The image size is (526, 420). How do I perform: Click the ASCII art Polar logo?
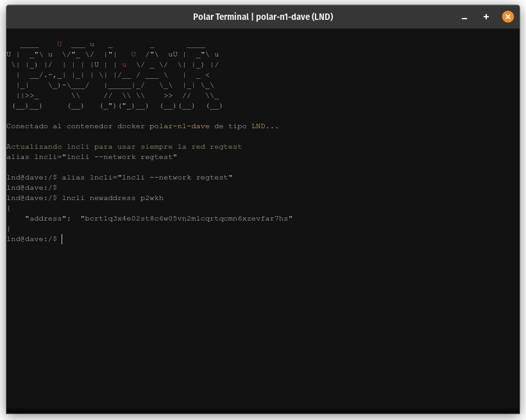click(x=114, y=75)
